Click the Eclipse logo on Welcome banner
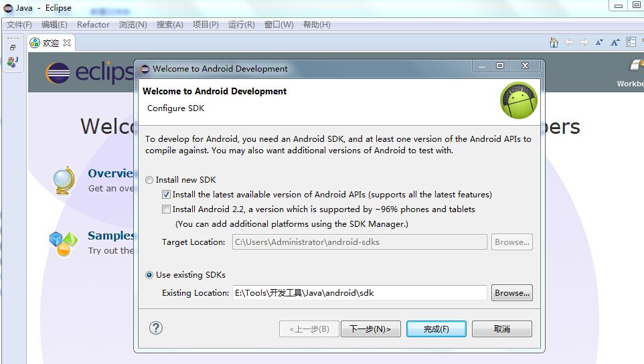 point(90,73)
